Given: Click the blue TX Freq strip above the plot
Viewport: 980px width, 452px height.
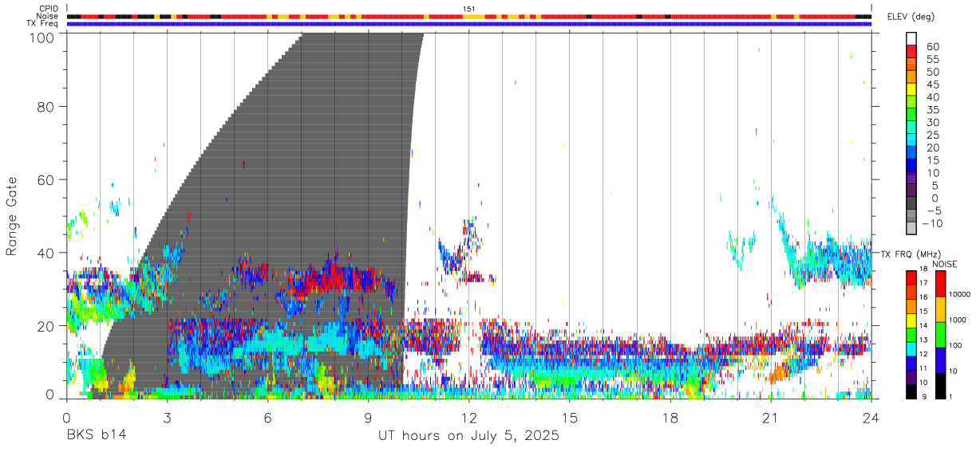Looking at the screenshot, I should point(468,24).
